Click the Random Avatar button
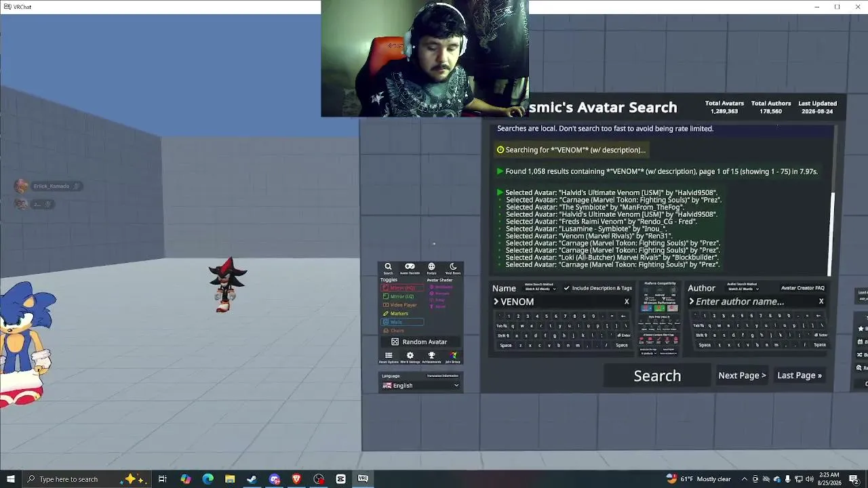The height and width of the screenshot is (488, 868). pos(420,342)
